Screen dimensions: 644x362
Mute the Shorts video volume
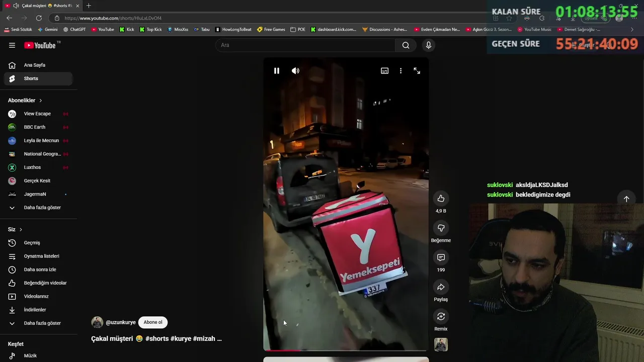point(295,71)
